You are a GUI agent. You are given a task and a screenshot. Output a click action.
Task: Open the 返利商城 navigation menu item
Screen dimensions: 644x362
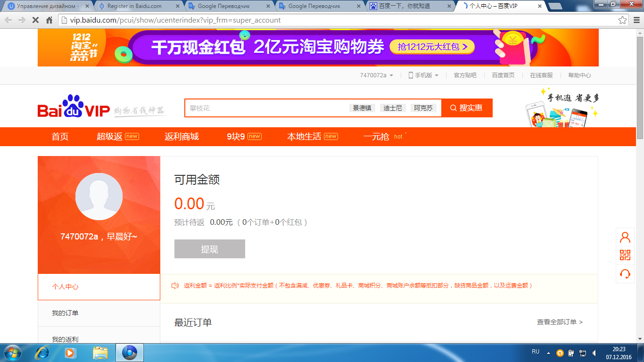click(x=182, y=137)
